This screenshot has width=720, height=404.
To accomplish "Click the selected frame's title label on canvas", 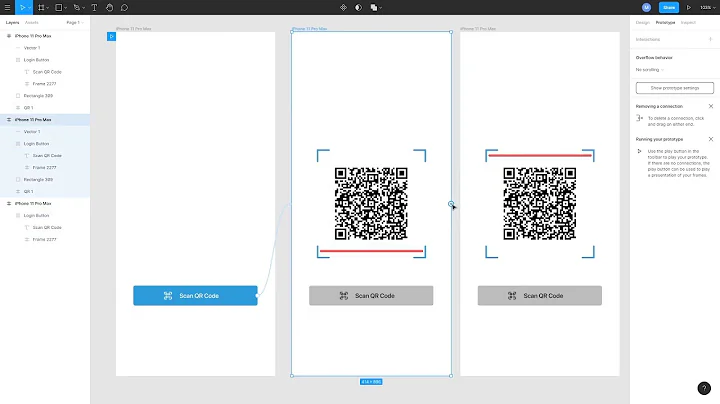I will (x=310, y=28).
